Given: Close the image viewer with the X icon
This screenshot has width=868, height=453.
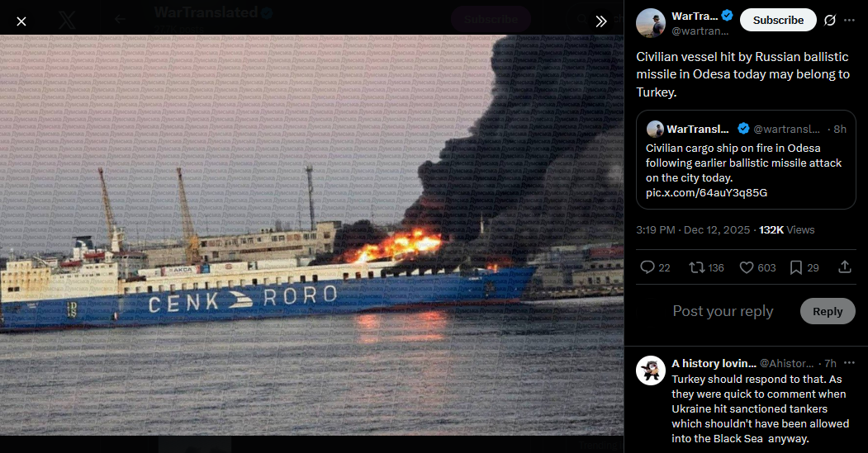Looking at the screenshot, I should click(x=21, y=21).
